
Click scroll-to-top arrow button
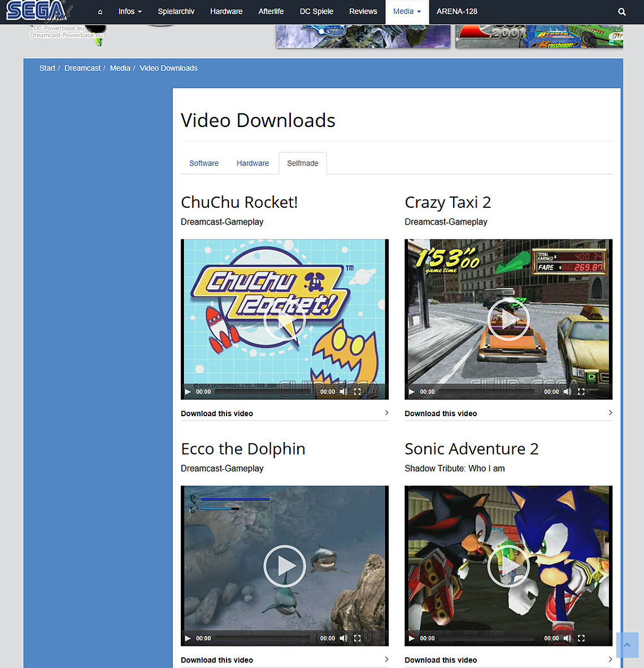(628, 645)
